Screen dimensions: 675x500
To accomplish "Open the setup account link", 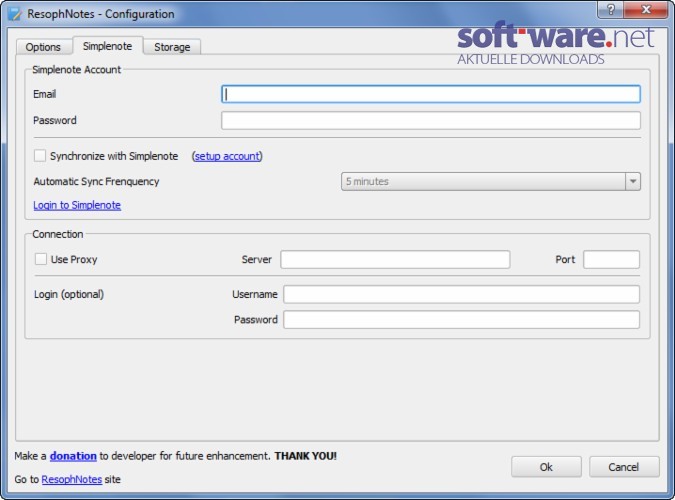I will tap(227, 156).
